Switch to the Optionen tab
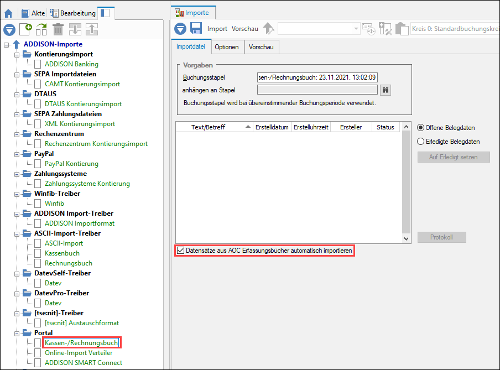This screenshot has width=500, height=370. coord(227,47)
